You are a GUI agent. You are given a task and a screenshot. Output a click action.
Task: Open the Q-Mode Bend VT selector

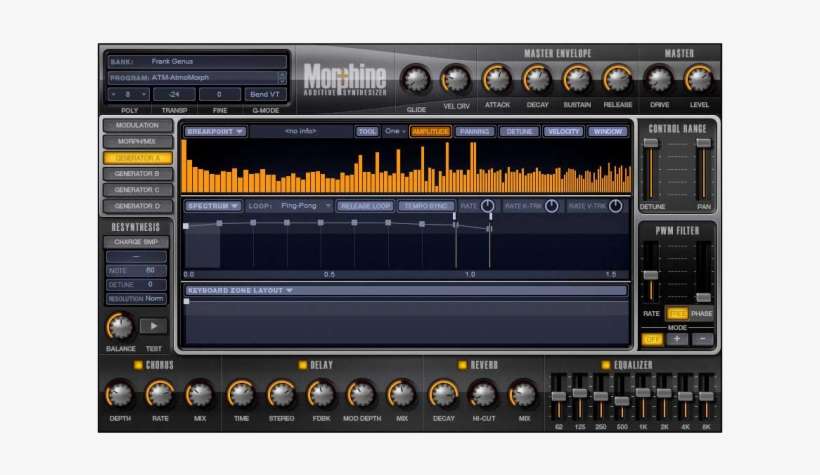pos(265,95)
